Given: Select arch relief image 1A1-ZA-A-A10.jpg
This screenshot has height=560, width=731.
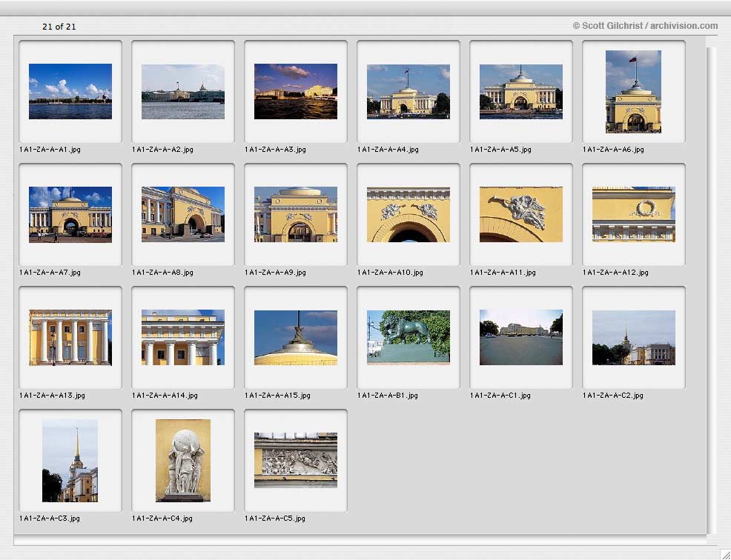Looking at the screenshot, I should (408, 214).
